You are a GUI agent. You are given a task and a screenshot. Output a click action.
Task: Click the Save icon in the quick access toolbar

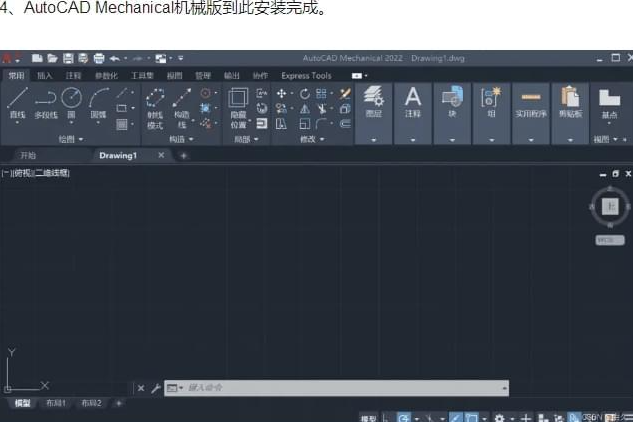point(68,59)
